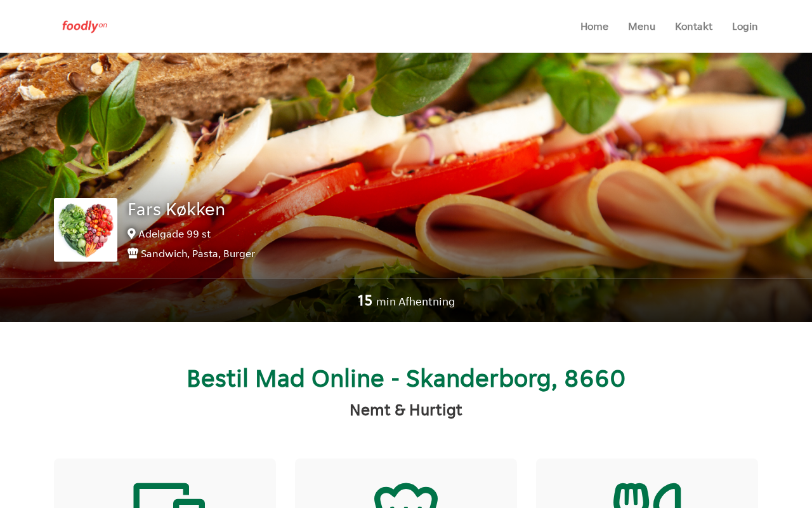Open the Home navigation item
812x508 pixels.
(x=594, y=26)
